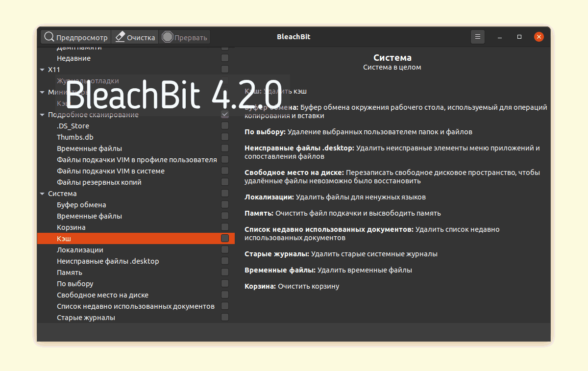
Task: Check the По выбору checkbox
Action: point(225,283)
